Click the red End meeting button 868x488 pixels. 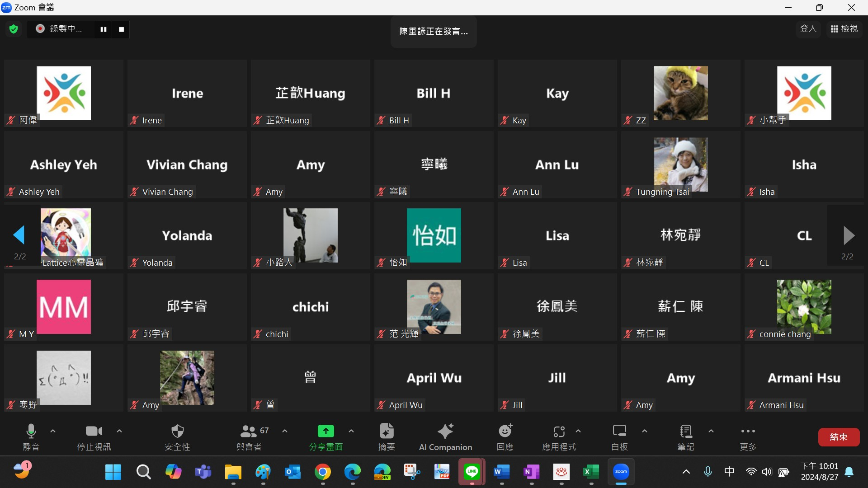839,437
